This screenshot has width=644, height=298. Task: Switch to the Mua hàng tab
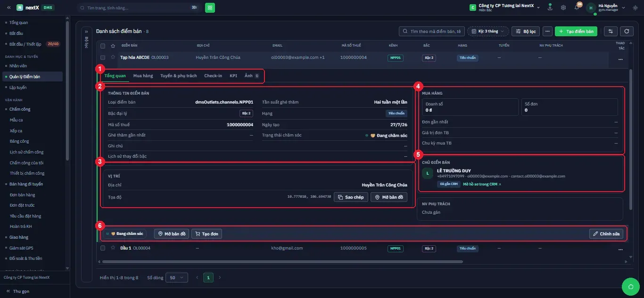(x=143, y=76)
